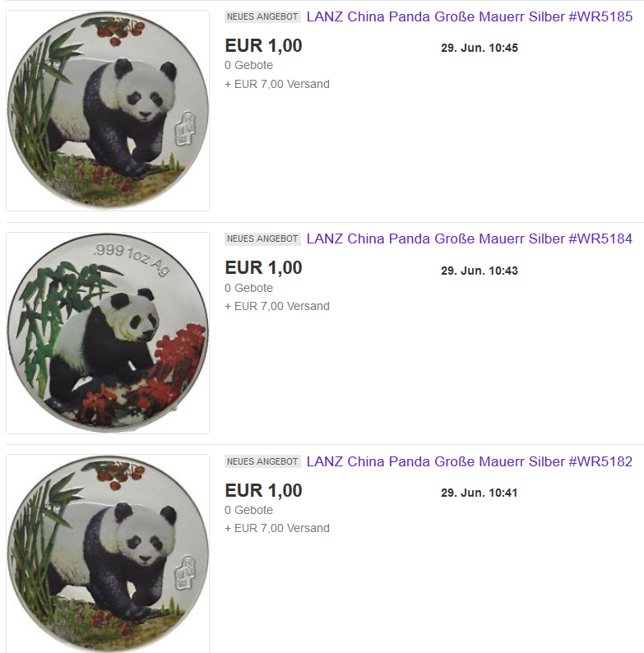Click end time 29. Jun. 10:45
The height and width of the screenshot is (653, 644).
pos(480,49)
